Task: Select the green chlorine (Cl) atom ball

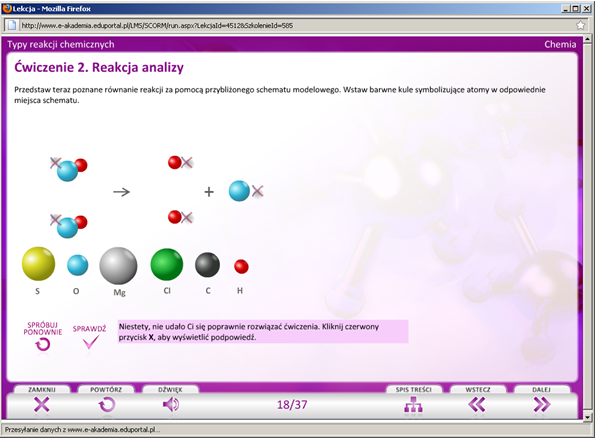Action: pyautogui.click(x=167, y=264)
